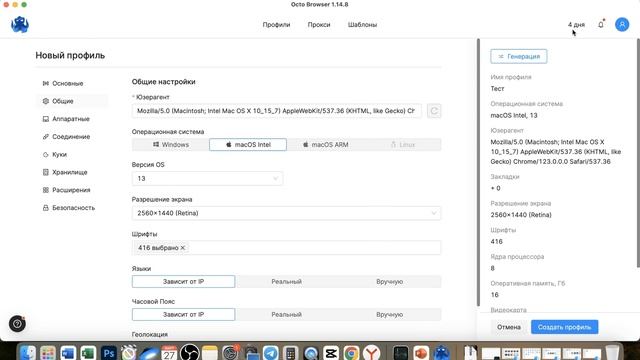Image resolution: width=640 pixels, height=360 pixels.
Task: Launch Microsoft Excel from the dock
Action: (88, 353)
